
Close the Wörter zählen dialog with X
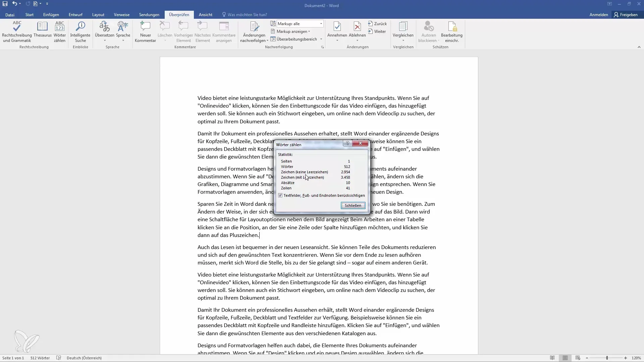[360, 143]
